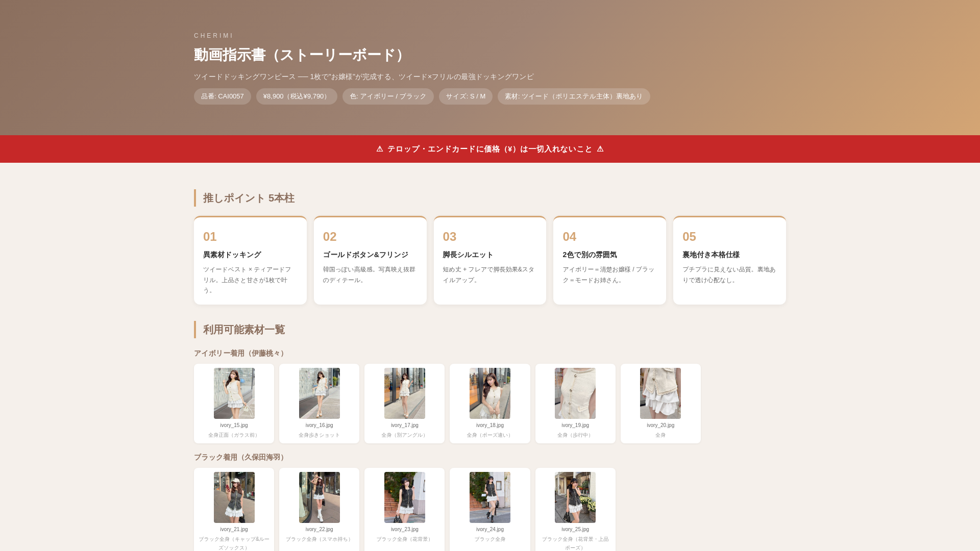Click the アイボリー着用（伊藤桃々） subheading
This screenshot has height=551, width=980.
(x=240, y=353)
